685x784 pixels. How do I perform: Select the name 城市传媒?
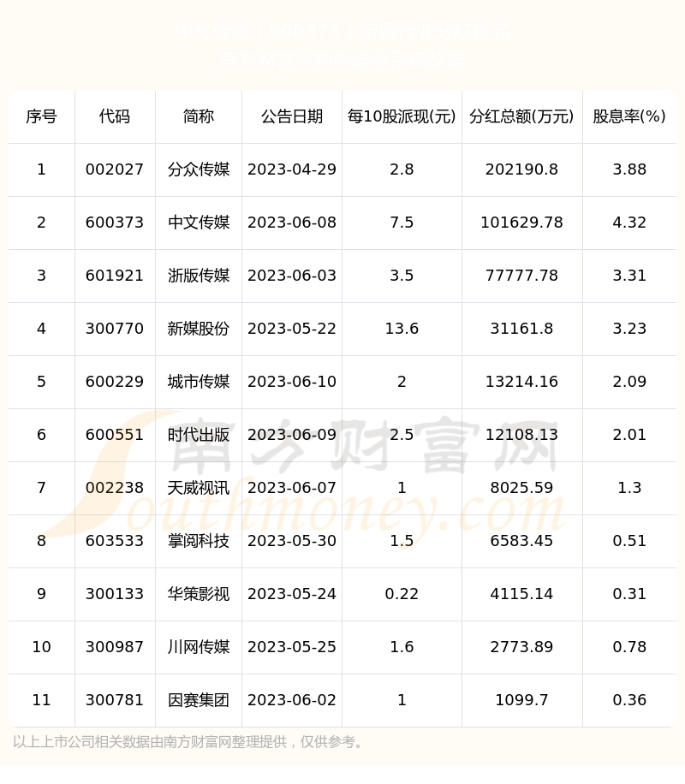199,382
